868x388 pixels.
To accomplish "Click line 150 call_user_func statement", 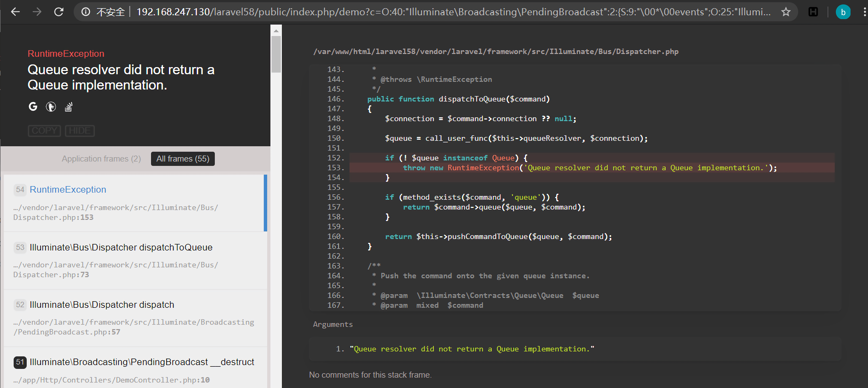I will pyautogui.click(x=516, y=138).
